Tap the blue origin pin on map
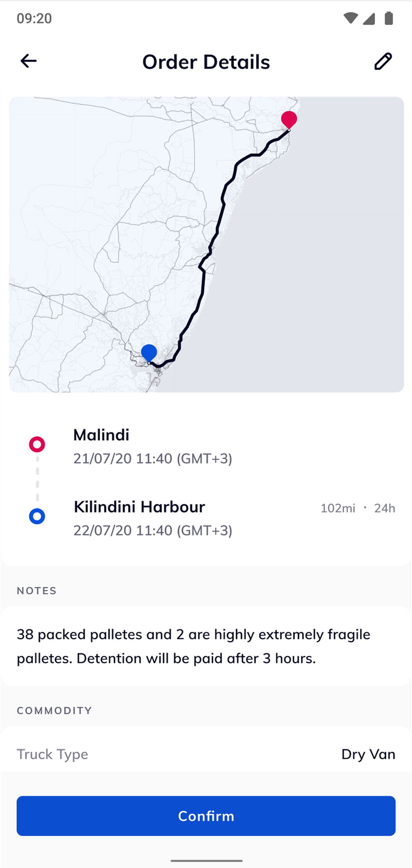Viewport: 412px width, 868px height. click(149, 352)
